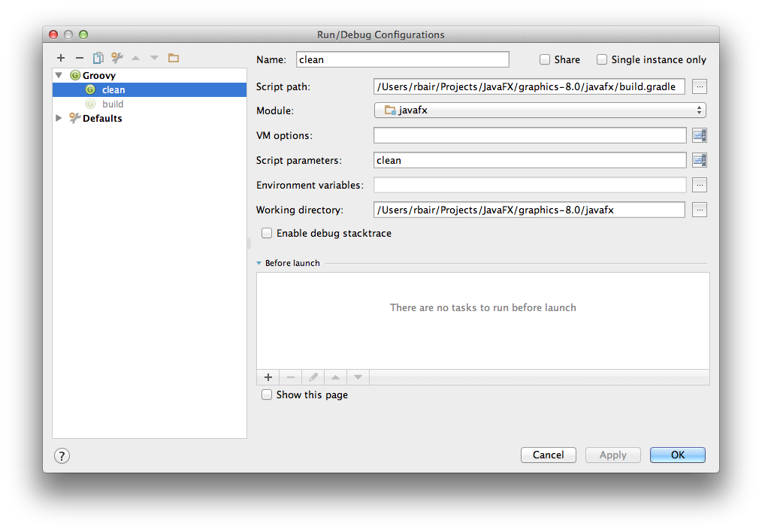Select the build configuration in tree
The width and height of the screenshot is (762, 532).
coord(113,104)
